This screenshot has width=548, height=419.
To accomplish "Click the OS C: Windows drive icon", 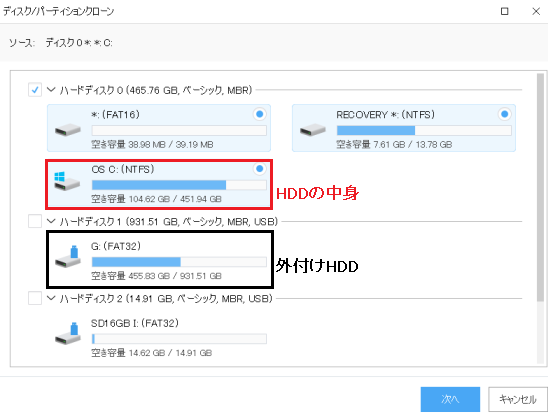I will [67, 181].
